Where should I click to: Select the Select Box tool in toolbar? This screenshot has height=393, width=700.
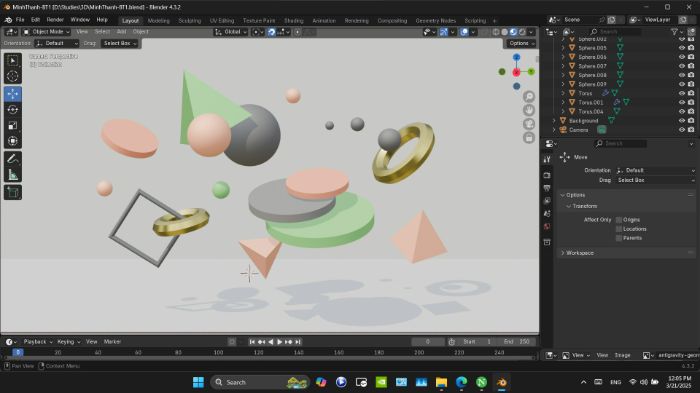[x=12, y=61]
